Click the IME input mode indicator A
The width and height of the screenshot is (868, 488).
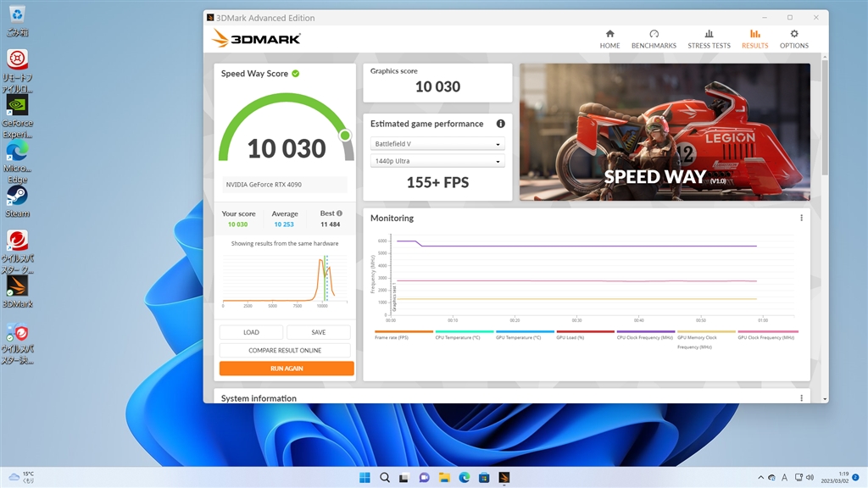[784, 478]
